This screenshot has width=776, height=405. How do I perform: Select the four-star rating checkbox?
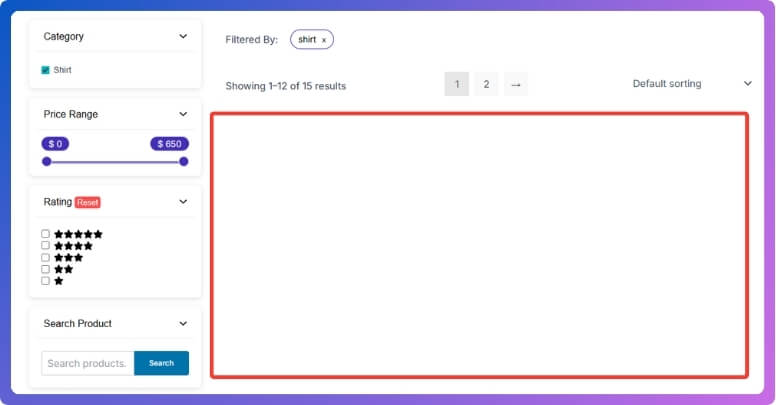coord(46,245)
